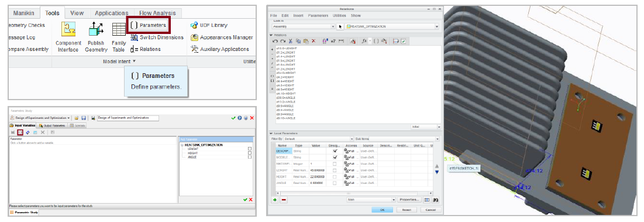Click the binoculars search icon in Relations dialog
The image size is (644, 222).
(x=435, y=200)
